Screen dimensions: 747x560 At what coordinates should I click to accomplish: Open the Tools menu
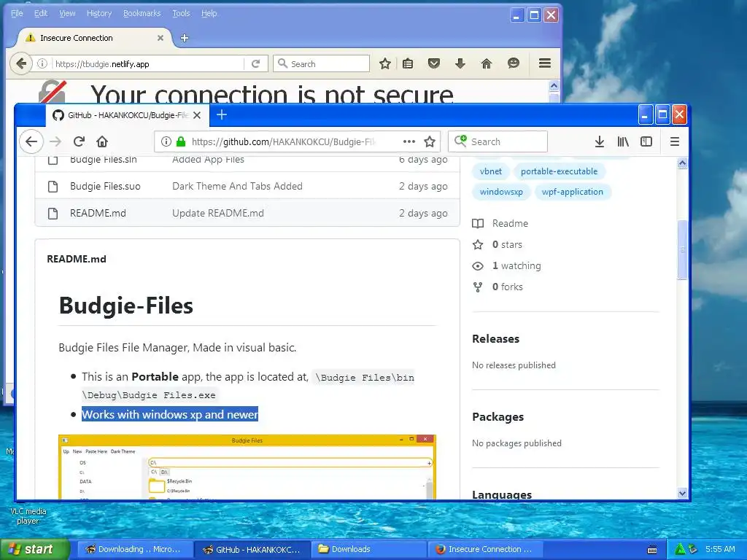click(x=181, y=13)
